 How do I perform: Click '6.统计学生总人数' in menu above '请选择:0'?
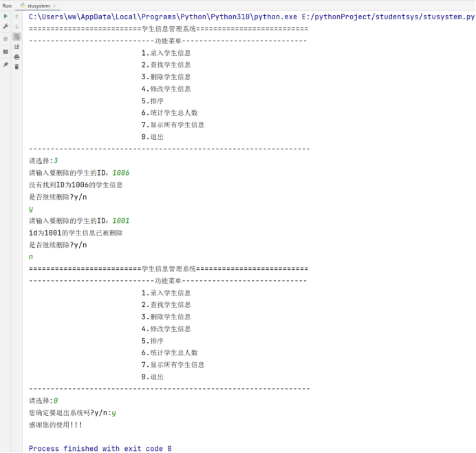[169, 352]
